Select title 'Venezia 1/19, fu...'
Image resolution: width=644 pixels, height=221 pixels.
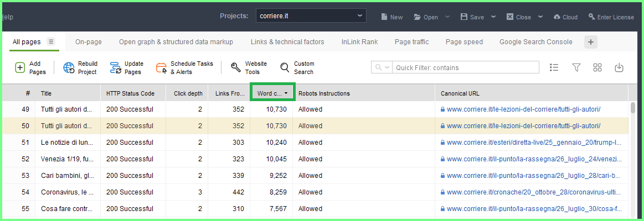(68, 159)
